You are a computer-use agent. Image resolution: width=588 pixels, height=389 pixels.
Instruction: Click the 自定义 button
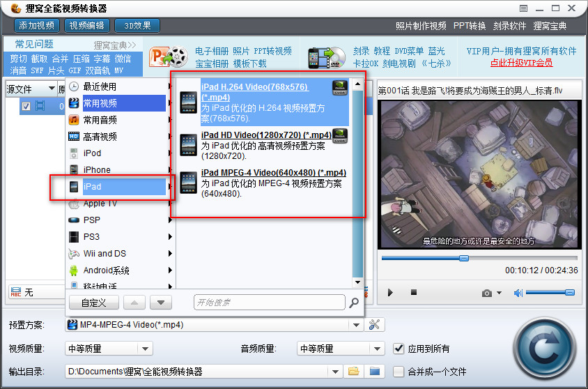click(x=94, y=303)
